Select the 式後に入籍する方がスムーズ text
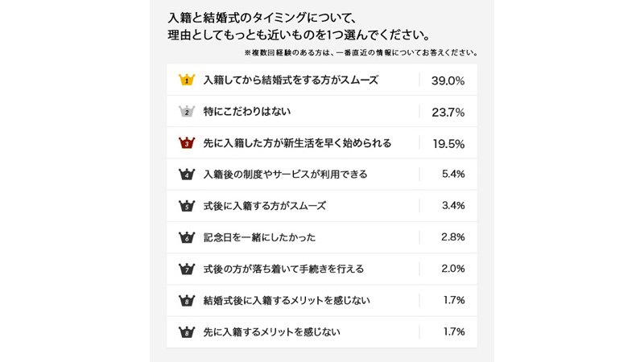The image size is (644, 362). pyautogui.click(x=265, y=206)
